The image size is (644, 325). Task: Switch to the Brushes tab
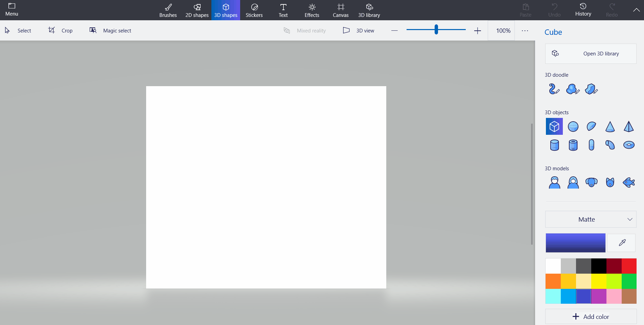(x=168, y=10)
